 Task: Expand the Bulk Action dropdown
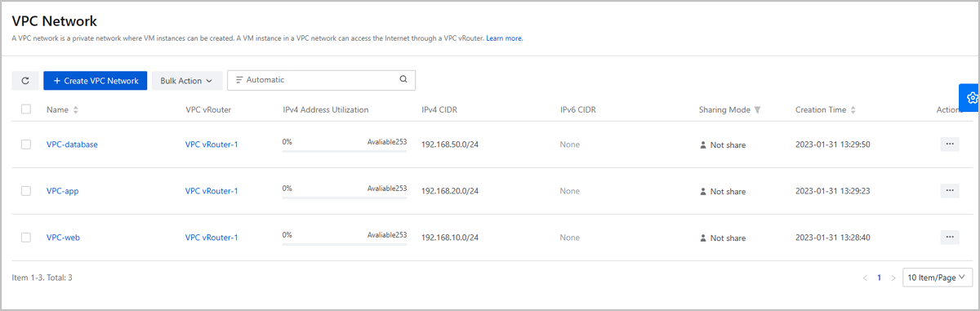click(186, 81)
